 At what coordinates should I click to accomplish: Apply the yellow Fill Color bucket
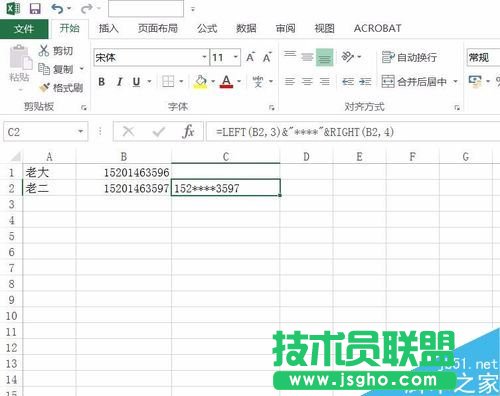coord(200,82)
